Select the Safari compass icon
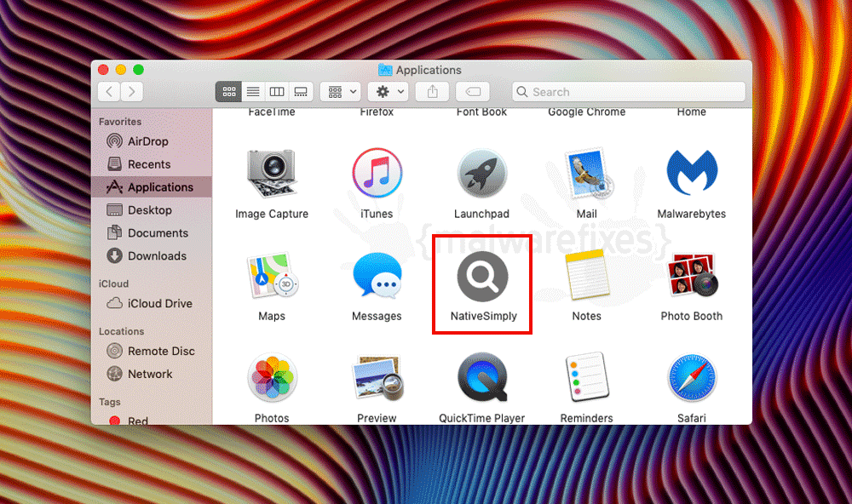Image resolution: width=852 pixels, height=504 pixels. pos(692,378)
